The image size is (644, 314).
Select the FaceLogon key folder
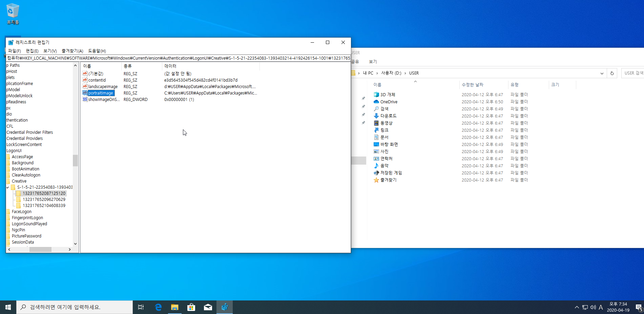tap(22, 212)
